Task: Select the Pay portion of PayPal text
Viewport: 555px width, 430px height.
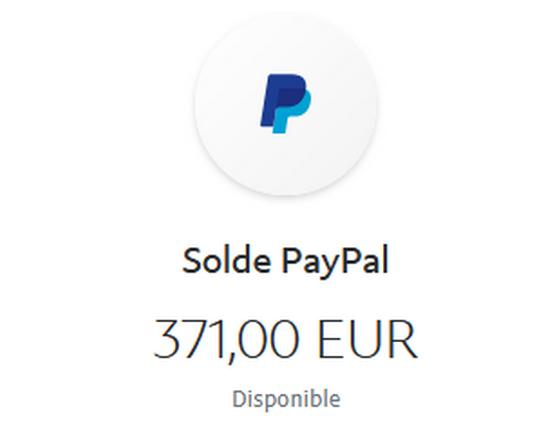Action: 313,264
